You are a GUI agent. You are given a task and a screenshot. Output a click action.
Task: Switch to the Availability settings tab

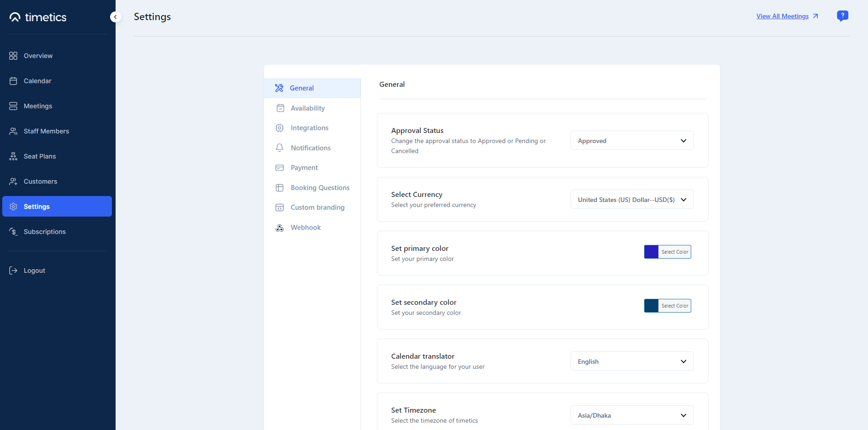pos(307,108)
